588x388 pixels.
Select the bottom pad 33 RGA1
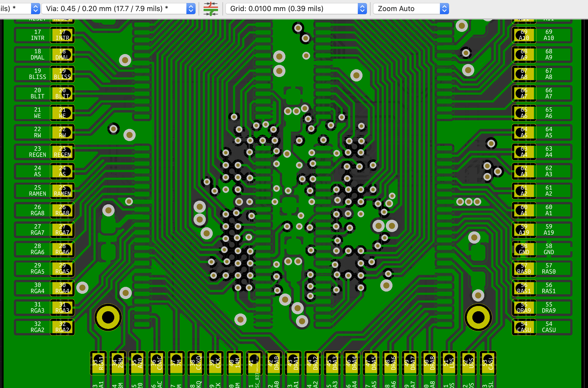[x=98, y=363]
